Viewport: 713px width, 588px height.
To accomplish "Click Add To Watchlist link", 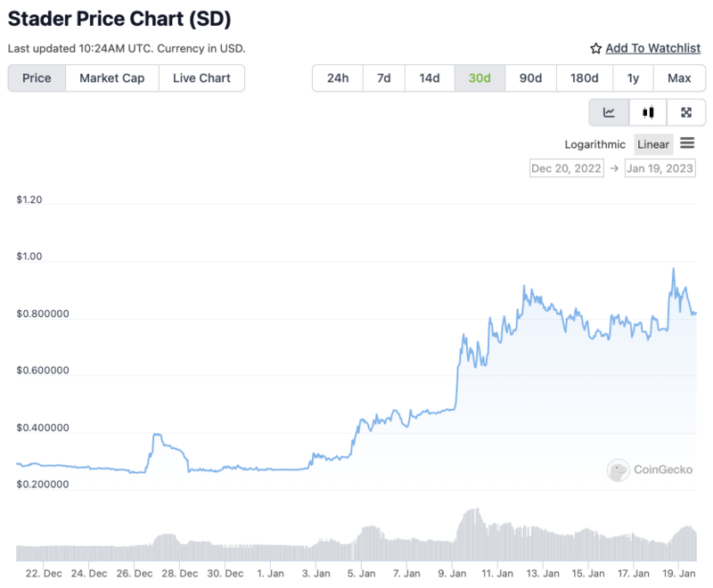I will (652, 49).
